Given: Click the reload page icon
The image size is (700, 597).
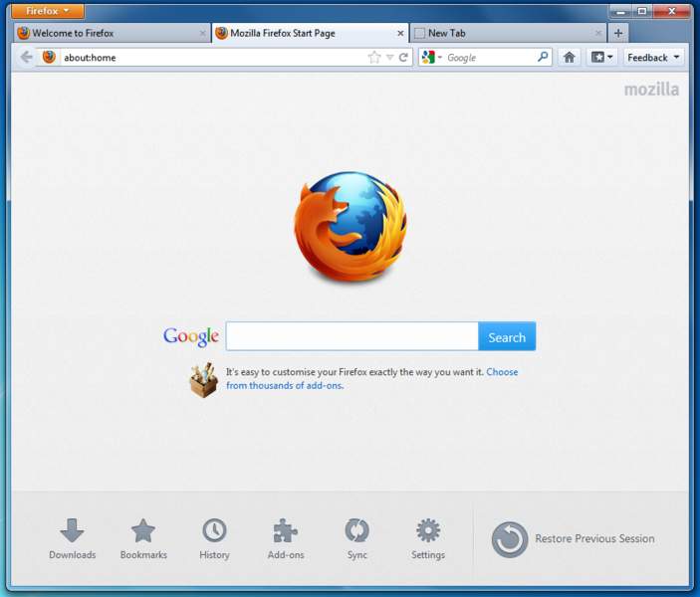Looking at the screenshot, I should (x=403, y=57).
